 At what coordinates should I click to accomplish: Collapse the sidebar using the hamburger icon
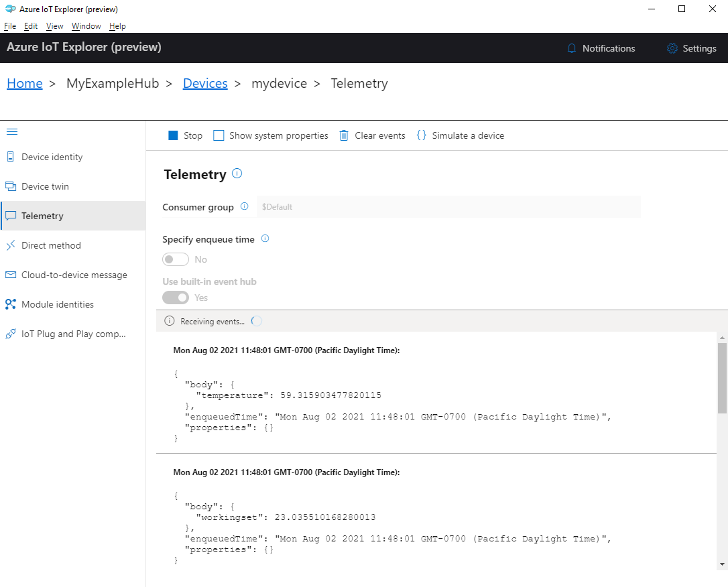tap(12, 131)
